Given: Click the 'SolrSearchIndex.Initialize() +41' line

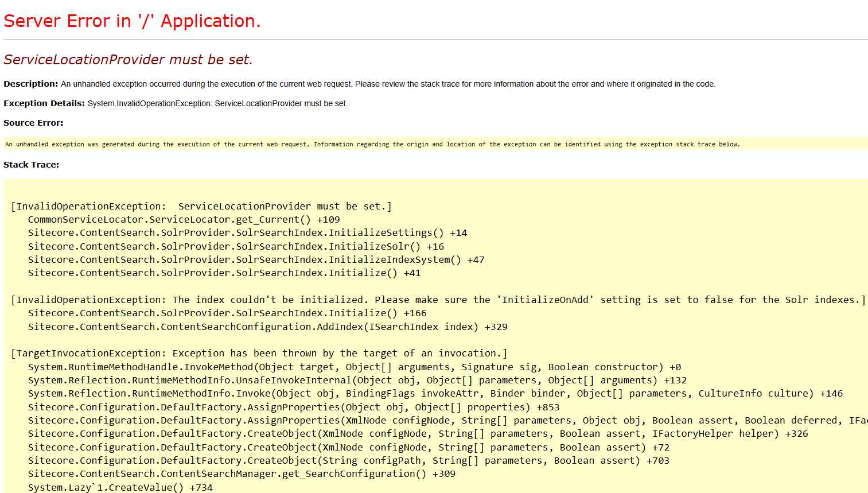Looking at the screenshot, I should [224, 273].
